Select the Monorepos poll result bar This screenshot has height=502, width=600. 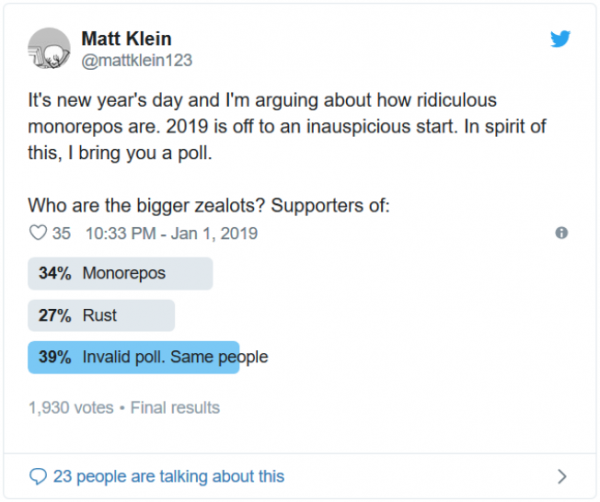pos(121,273)
